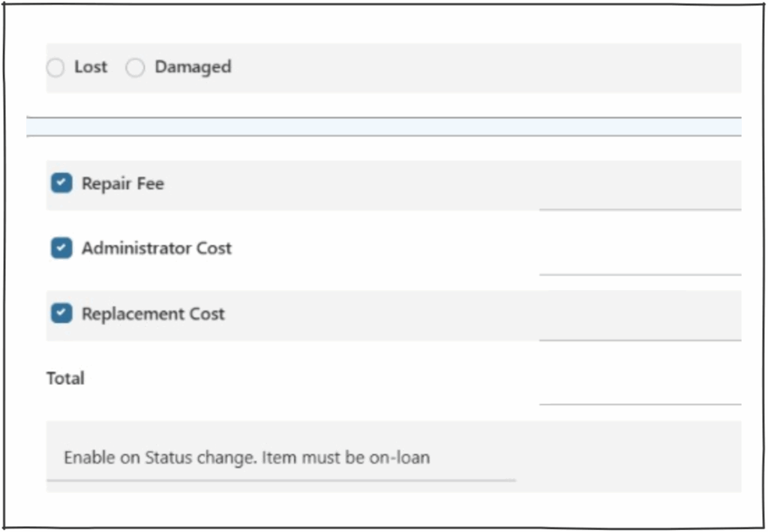Disable the Replacement Cost checkbox
This screenshot has width=768, height=532.
click(61, 314)
